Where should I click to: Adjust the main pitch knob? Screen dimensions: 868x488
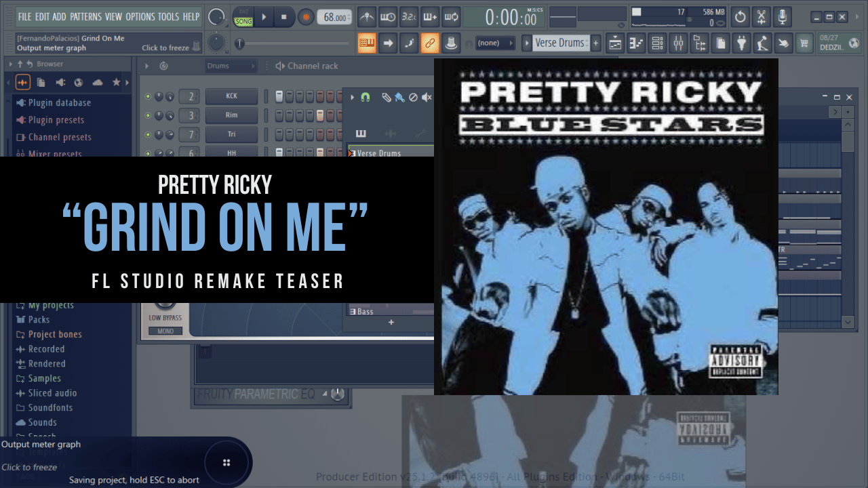click(216, 43)
